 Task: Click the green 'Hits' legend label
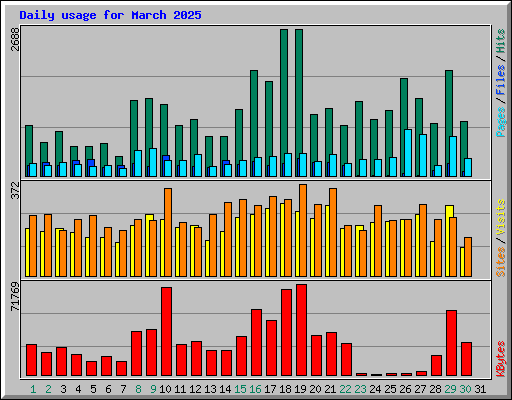point(501,41)
